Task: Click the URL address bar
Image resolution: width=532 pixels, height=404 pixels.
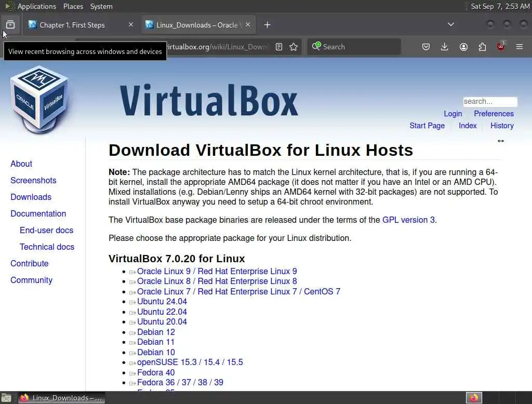Action: coord(217,47)
